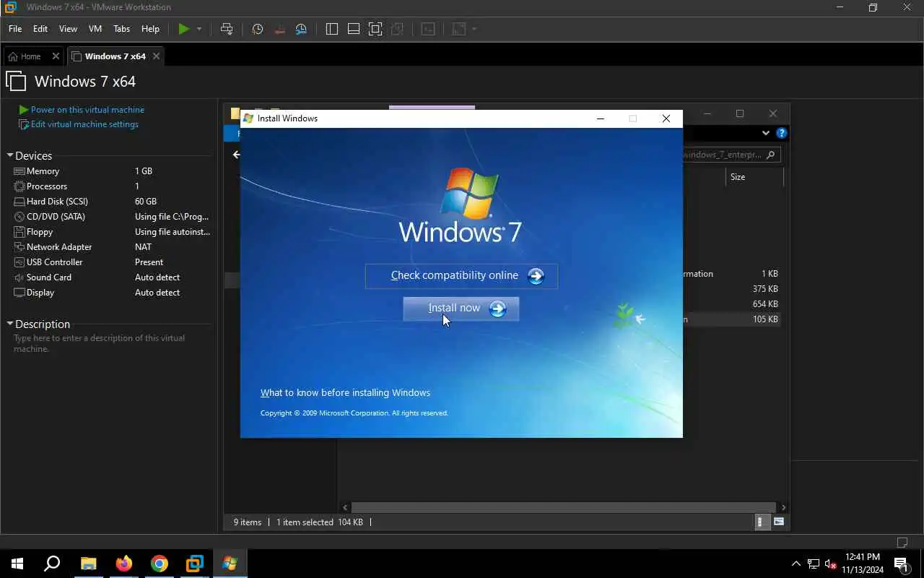Show hidden system tray icons
Viewport: 924px width, 578px height.
point(796,564)
